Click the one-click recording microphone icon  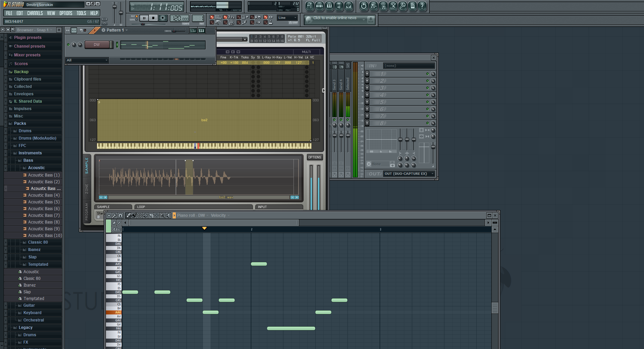(x=402, y=6)
